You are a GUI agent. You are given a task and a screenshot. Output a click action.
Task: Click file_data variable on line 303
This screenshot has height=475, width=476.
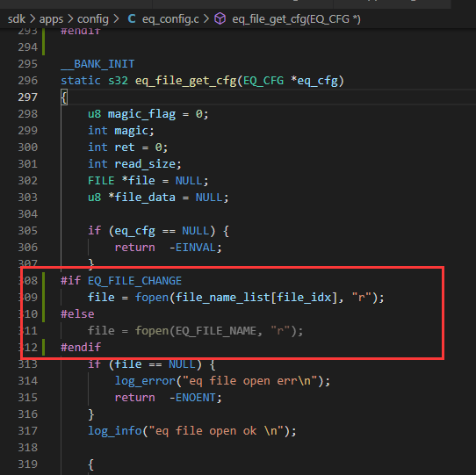(145, 198)
